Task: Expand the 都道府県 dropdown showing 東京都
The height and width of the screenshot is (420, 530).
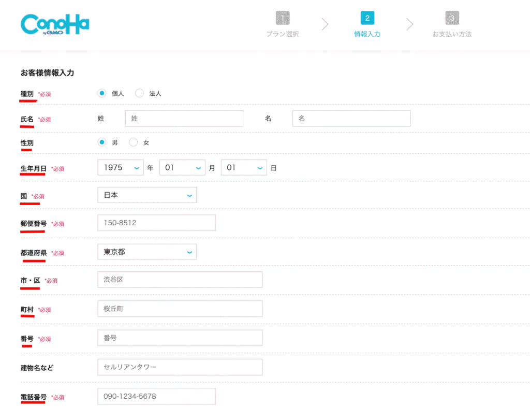Action: point(147,252)
